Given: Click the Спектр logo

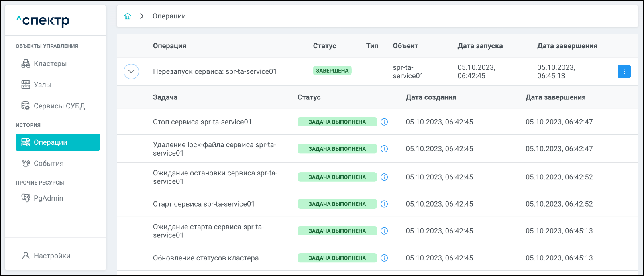Looking at the screenshot, I should (43, 20).
